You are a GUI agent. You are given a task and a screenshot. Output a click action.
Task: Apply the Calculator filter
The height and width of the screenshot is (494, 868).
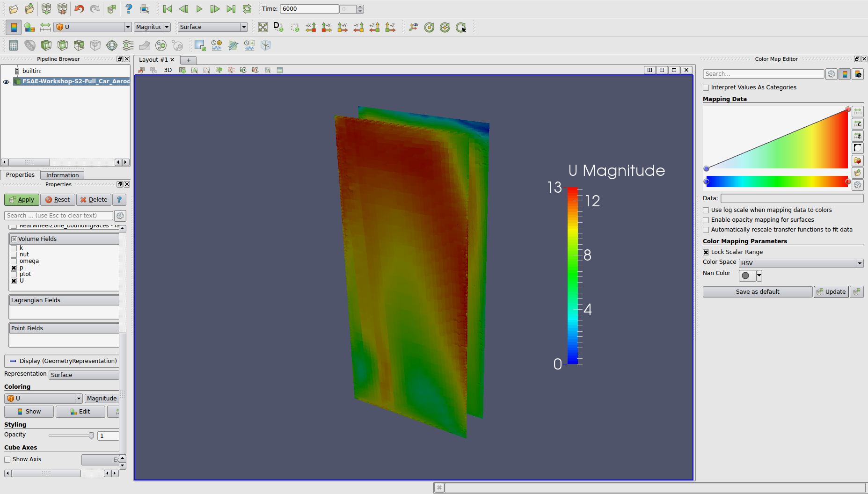point(14,45)
